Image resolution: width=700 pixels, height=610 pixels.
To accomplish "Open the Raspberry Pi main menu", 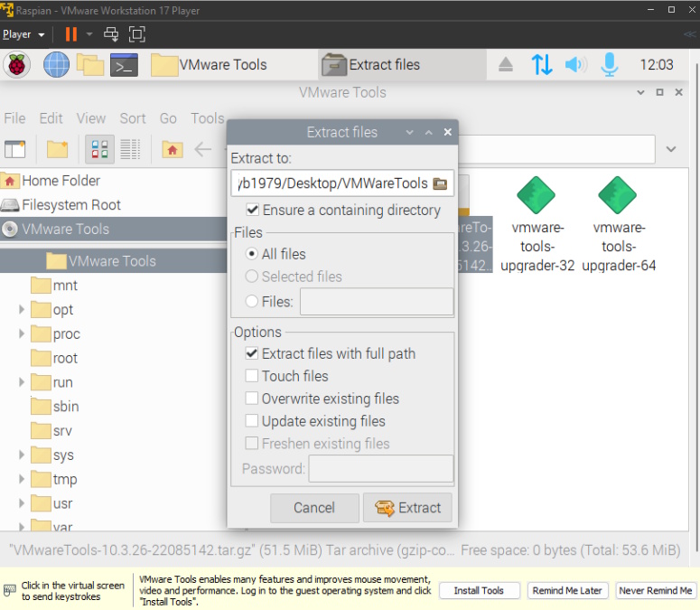I will tap(18, 64).
